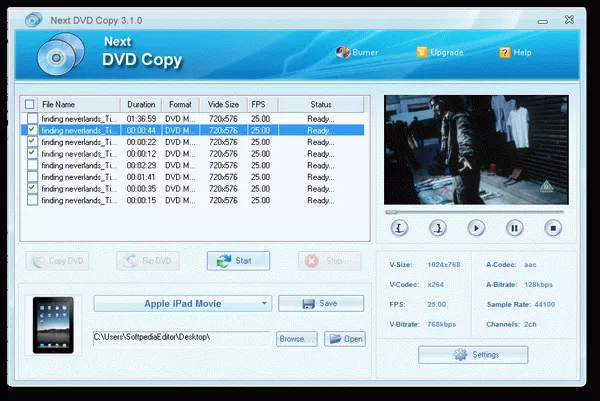Check the 01:36:59 title row checkbox
The width and height of the screenshot is (600, 401).
click(x=33, y=118)
